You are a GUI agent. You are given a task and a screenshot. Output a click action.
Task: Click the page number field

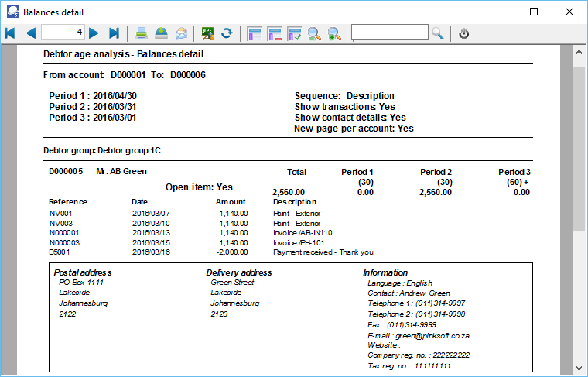point(63,33)
